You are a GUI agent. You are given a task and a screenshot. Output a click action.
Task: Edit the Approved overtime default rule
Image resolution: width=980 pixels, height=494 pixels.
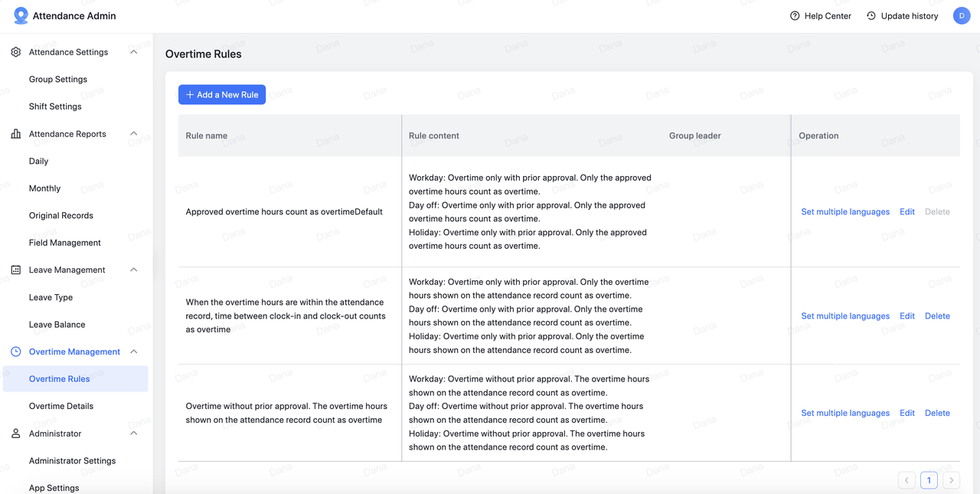pyautogui.click(x=907, y=212)
